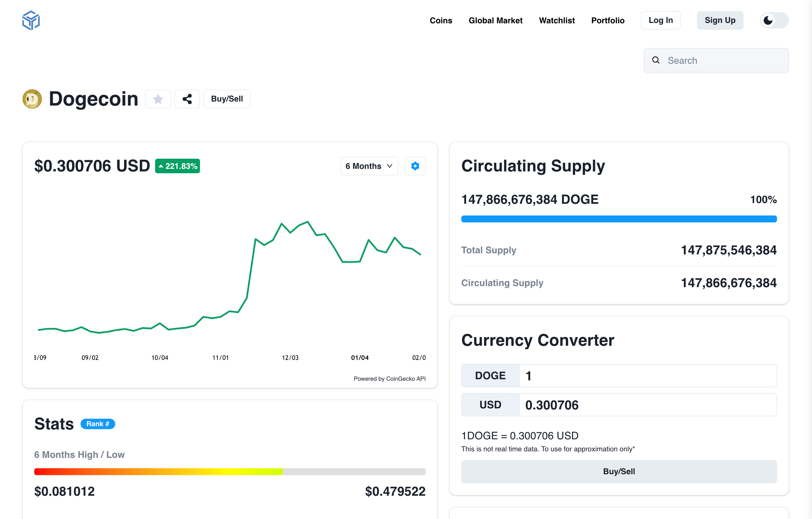Viewport: 812px width, 519px height.
Task: Click the Rank # badge next to Stats
Action: pos(98,424)
